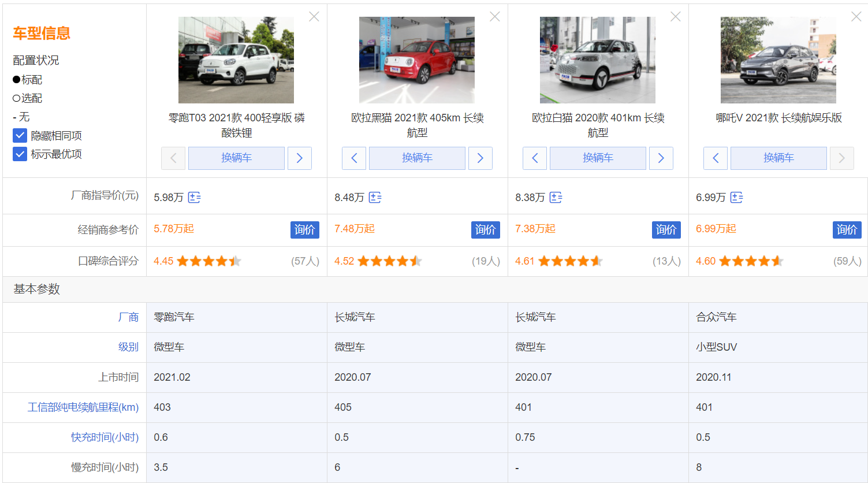
Task: Click 询价 for 7.48万起 dealer price
Action: point(486,230)
